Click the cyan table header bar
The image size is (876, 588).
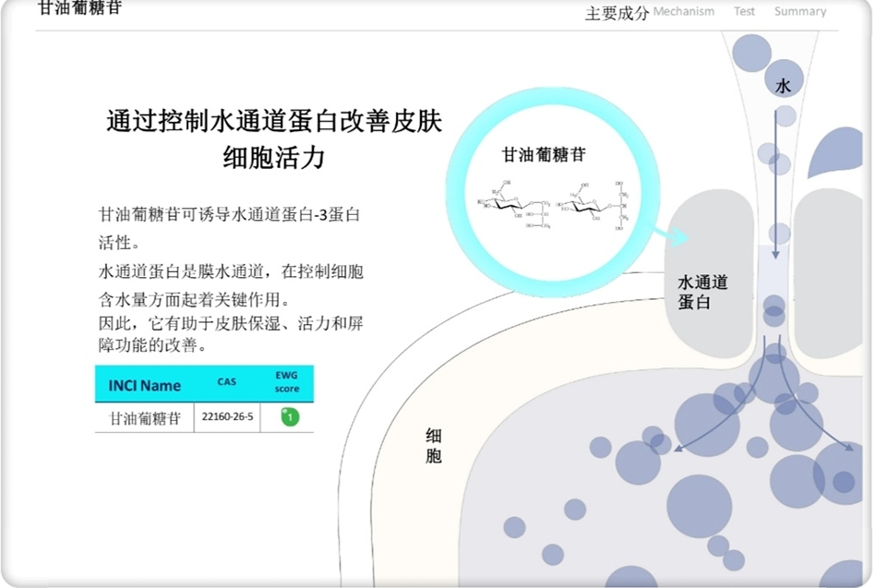[x=203, y=383]
